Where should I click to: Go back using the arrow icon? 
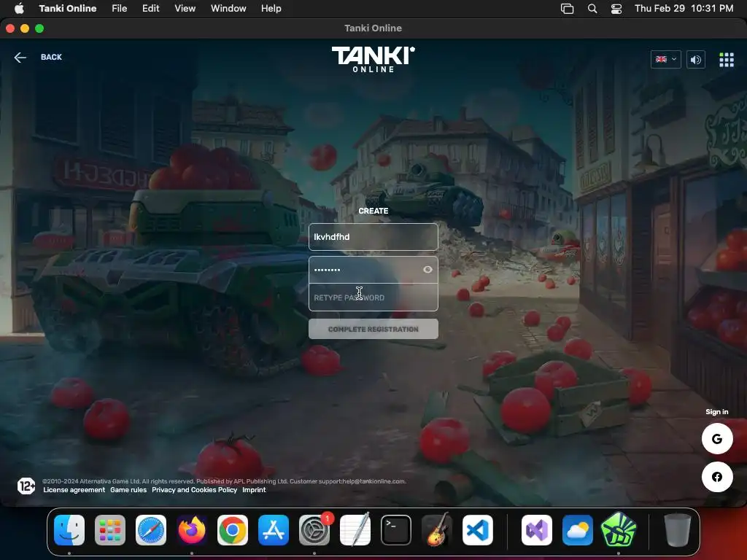coord(20,58)
